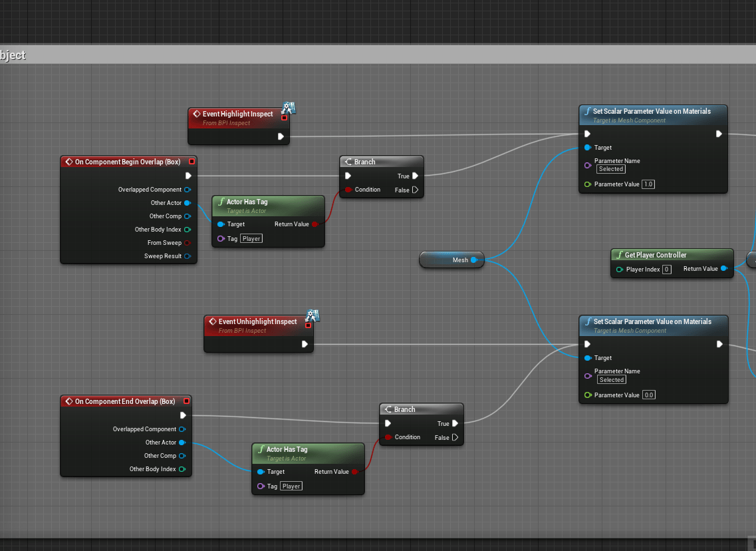Click the Parameter Value field showing 0.0

[648, 395]
